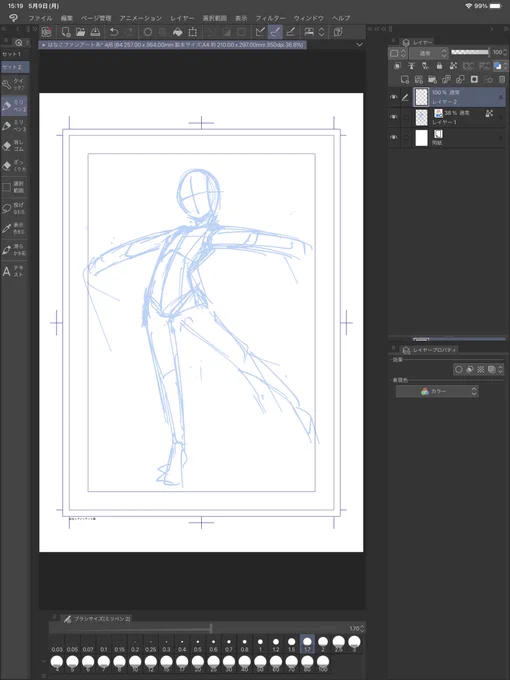Viewport: 510px width, 680px height.
Task: Select brush size preset 1.5
Action: click(291, 644)
